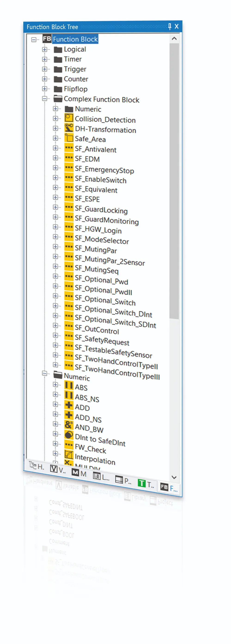Click the Collision_Detection block icon
The height and width of the screenshot is (644, 231).
69,118
